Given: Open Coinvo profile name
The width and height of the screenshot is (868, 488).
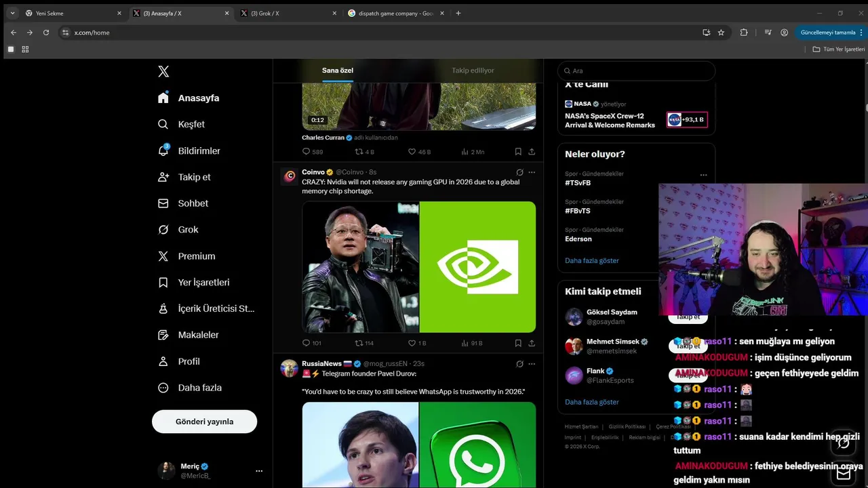Looking at the screenshot, I should click(313, 172).
